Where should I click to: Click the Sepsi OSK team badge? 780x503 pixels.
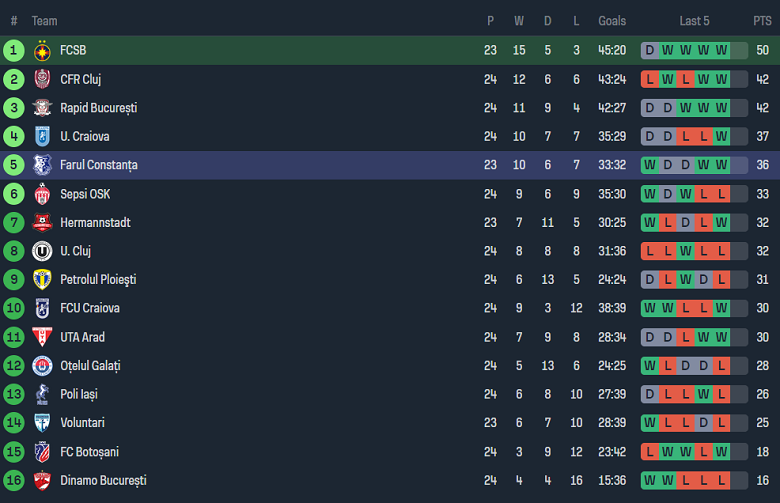[42, 194]
